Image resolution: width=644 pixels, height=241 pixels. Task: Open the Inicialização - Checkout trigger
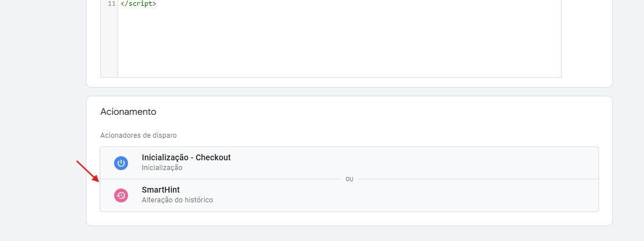click(349, 163)
